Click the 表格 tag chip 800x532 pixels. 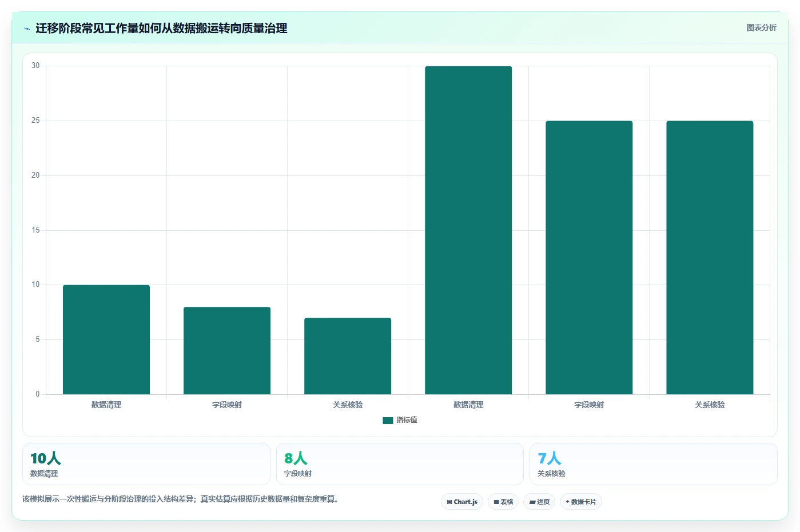pyautogui.click(x=503, y=502)
